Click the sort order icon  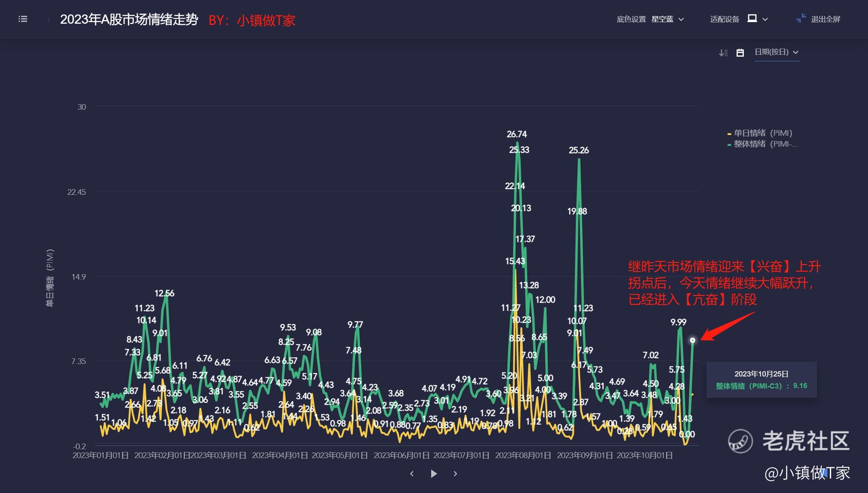723,53
